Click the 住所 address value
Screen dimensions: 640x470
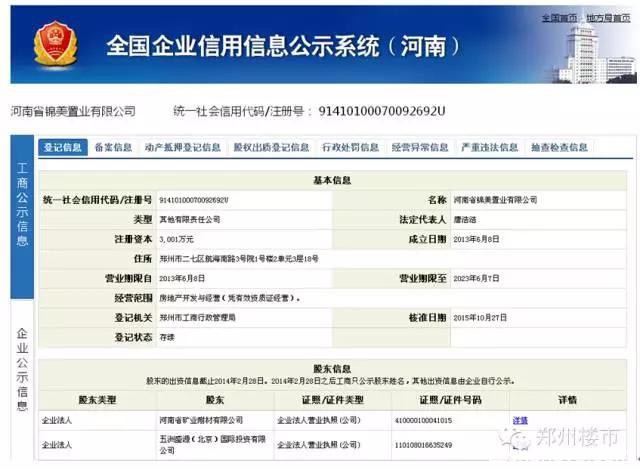click(x=239, y=259)
